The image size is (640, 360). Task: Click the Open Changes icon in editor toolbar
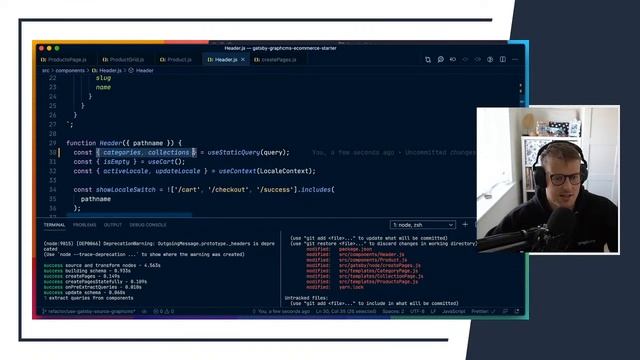428,60
